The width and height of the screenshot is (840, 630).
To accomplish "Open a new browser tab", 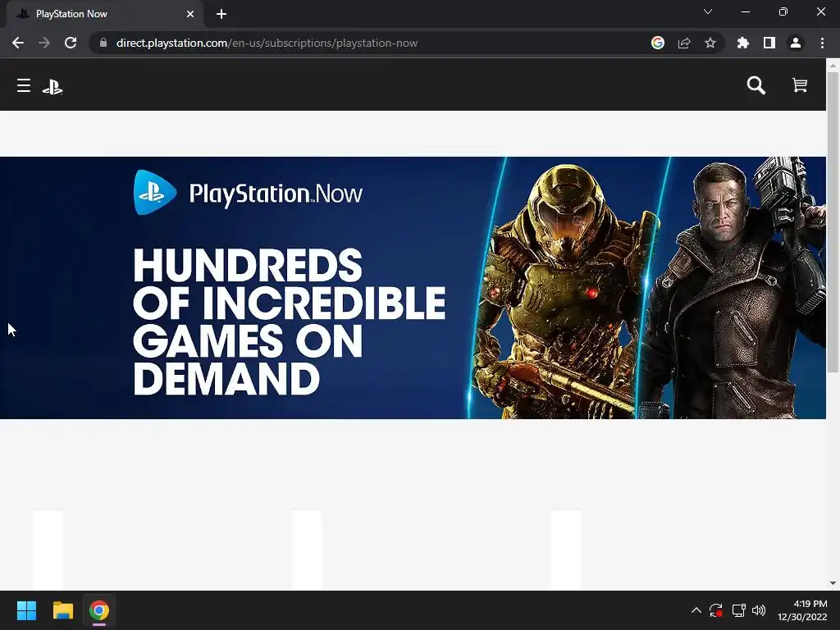I will coord(221,14).
